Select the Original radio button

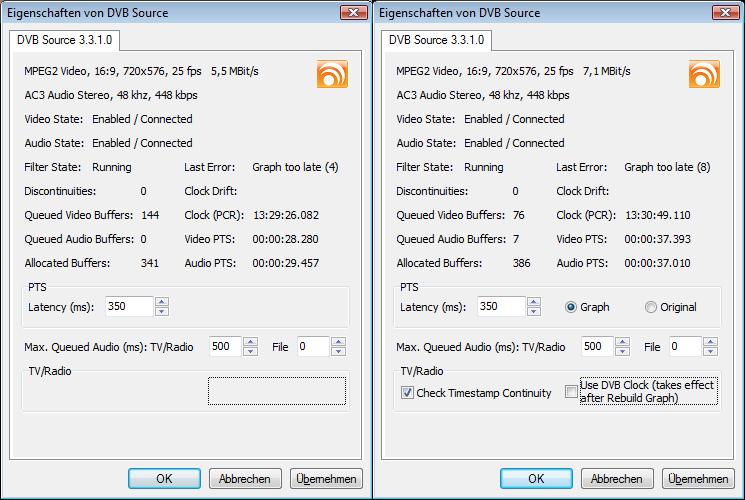click(x=651, y=307)
